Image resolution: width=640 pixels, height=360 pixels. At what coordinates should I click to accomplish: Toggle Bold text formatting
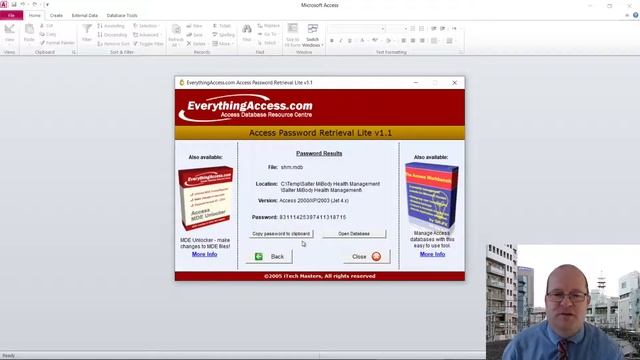tap(332, 41)
